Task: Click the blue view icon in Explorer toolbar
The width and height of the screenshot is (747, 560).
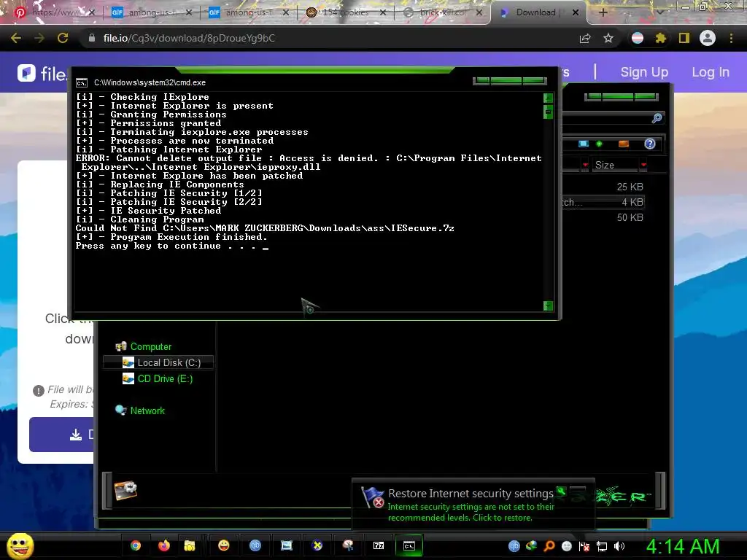Action: click(x=583, y=144)
